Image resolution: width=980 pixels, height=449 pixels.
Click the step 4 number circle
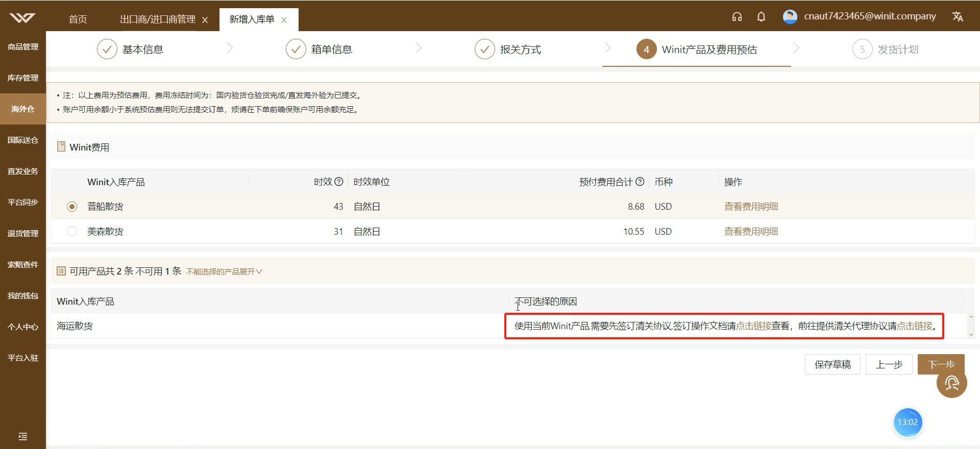646,49
